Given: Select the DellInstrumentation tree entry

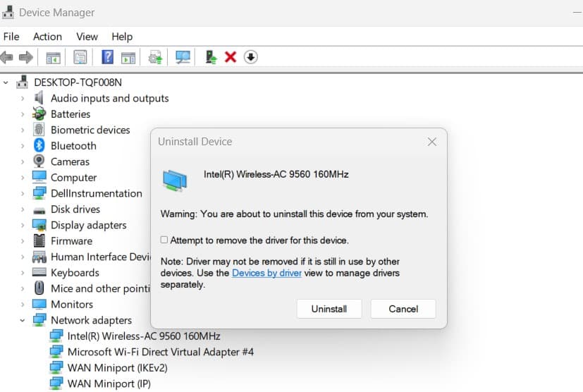Looking at the screenshot, I should point(97,193).
